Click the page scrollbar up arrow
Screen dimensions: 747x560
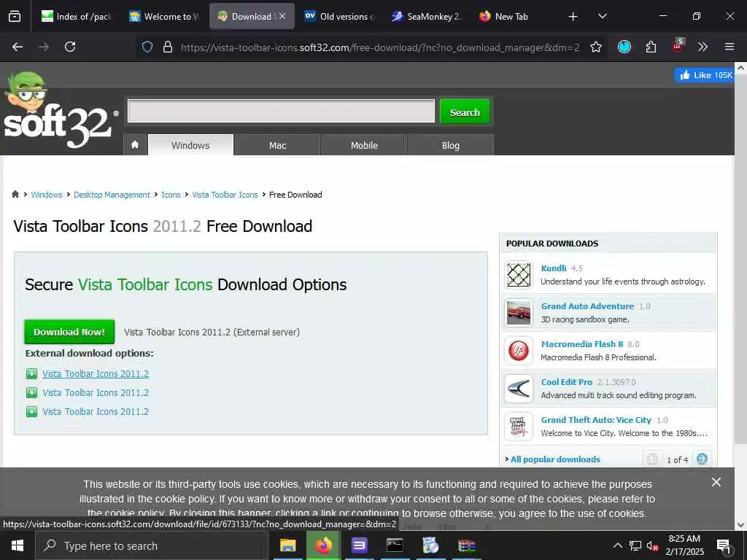click(x=740, y=68)
